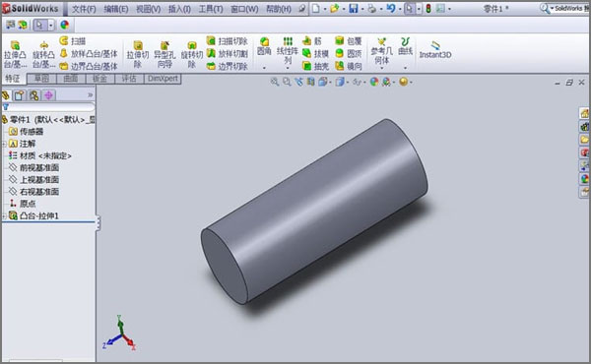Open the dropdown arrow below 曲线

(405, 68)
